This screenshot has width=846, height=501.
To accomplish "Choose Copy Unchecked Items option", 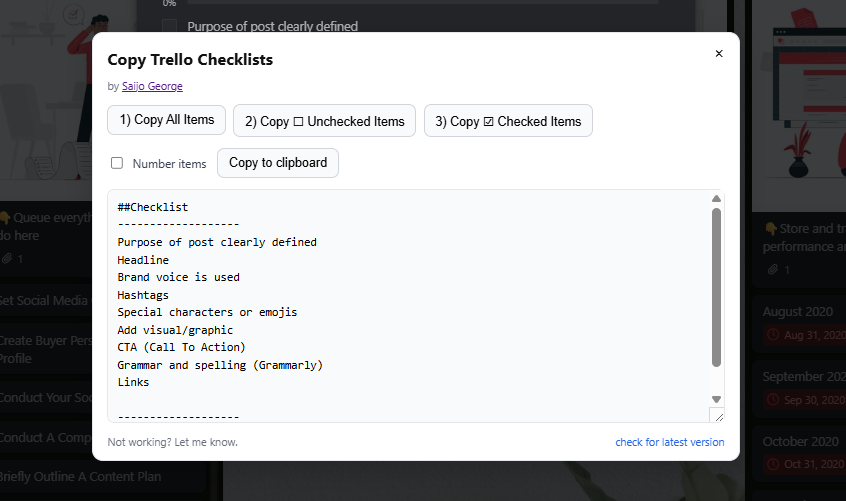I will (325, 121).
